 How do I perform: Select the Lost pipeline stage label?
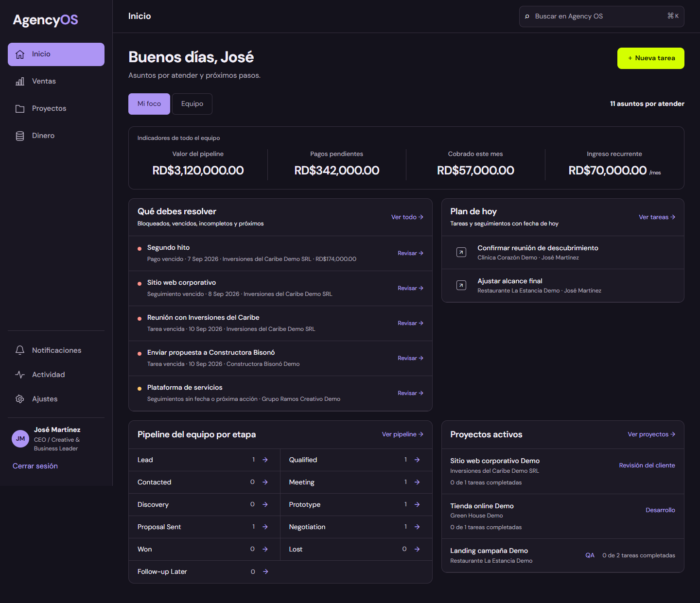296,549
